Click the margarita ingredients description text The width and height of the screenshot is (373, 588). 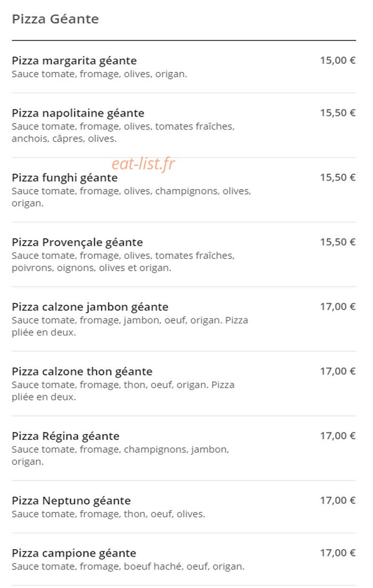coord(99,74)
